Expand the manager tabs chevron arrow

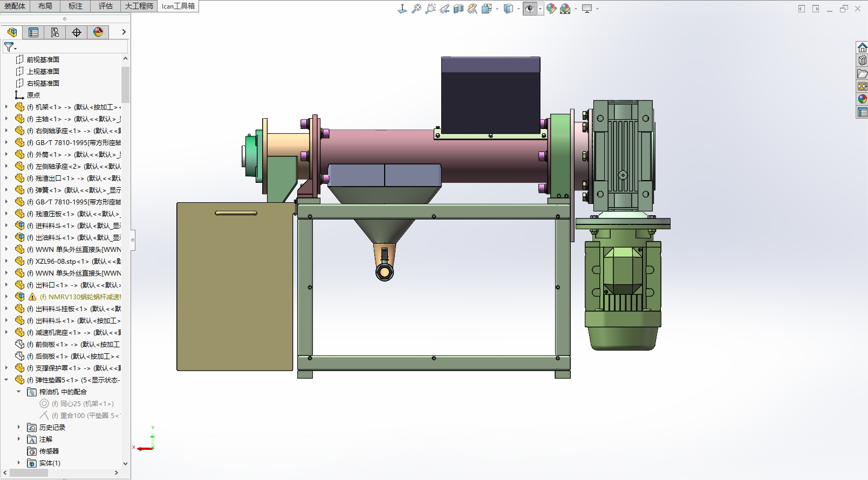pyautogui.click(x=124, y=32)
